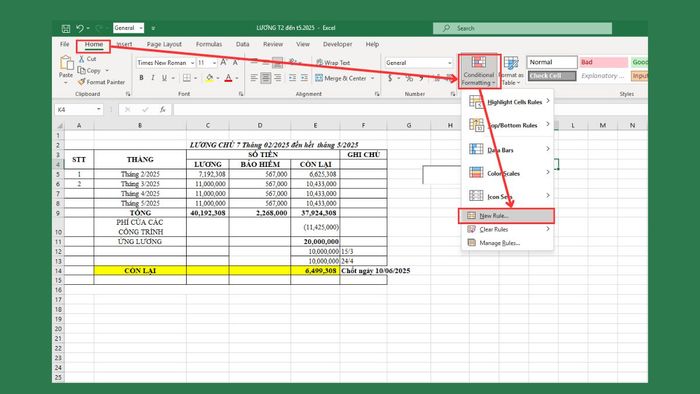Select the Normal cell style

(552, 62)
